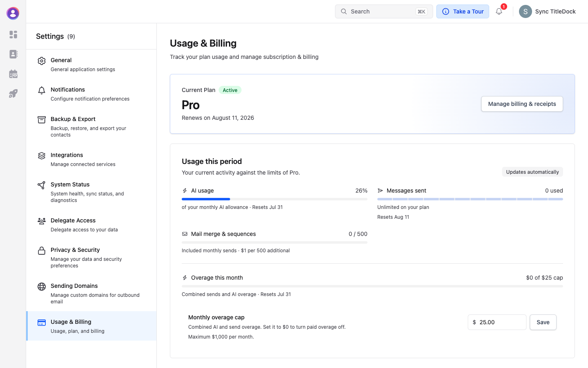Open the dashboard grid icon in left rail
This screenshot has width=588, height=368.
(13, 34)
